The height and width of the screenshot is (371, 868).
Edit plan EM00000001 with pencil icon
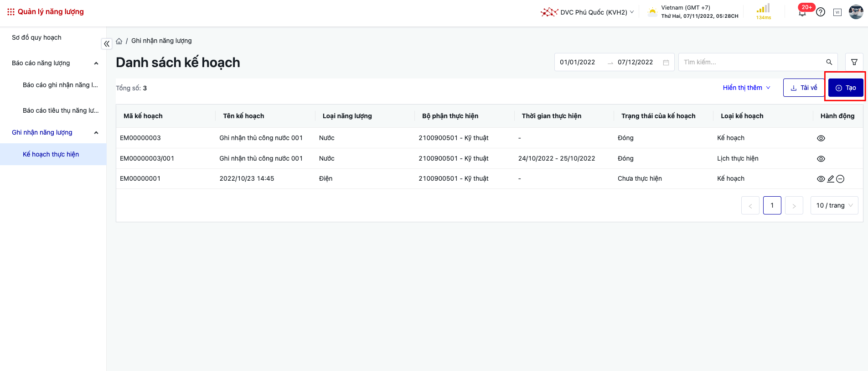(x=831, y=179)
